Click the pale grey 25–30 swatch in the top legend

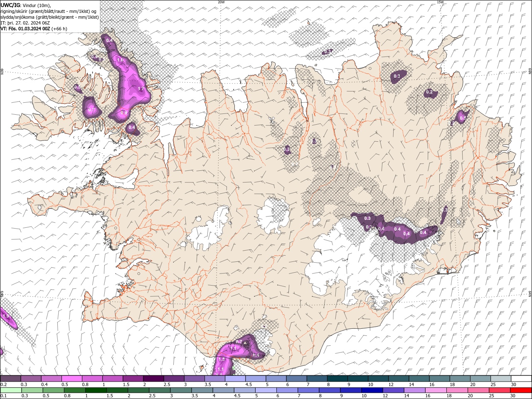coord(501,379)
